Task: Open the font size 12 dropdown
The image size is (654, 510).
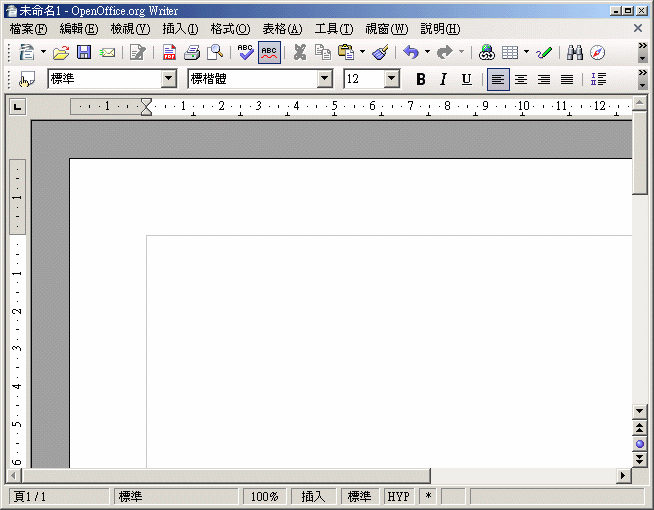Action: pyautogui.click(x=392, y=78)
